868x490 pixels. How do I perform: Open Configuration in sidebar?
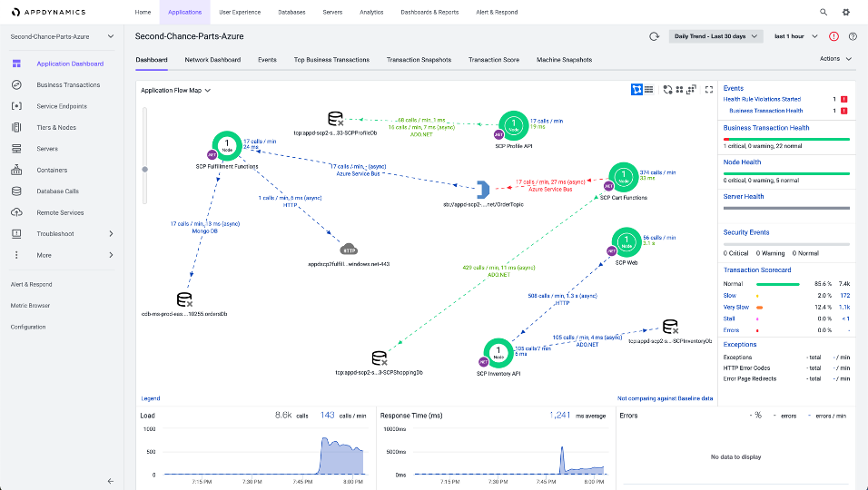pyautogui.click(x=28, y=327)
